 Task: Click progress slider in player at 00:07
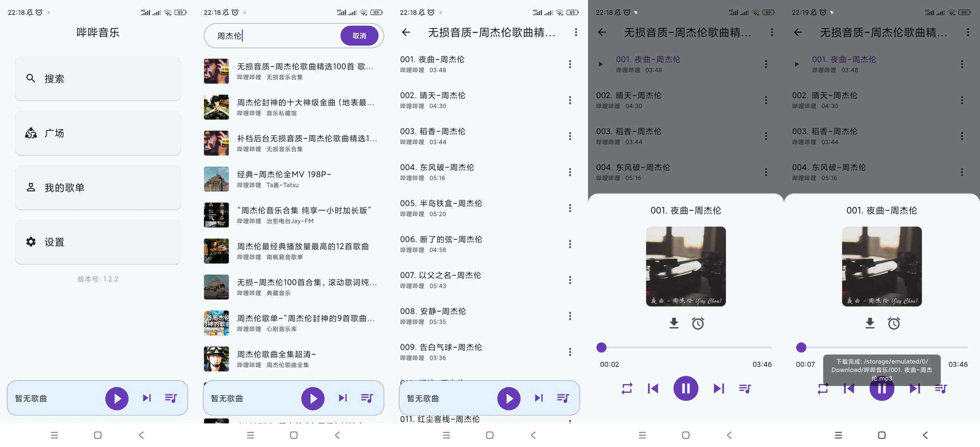pyautogui.click(x=882, y=348)
